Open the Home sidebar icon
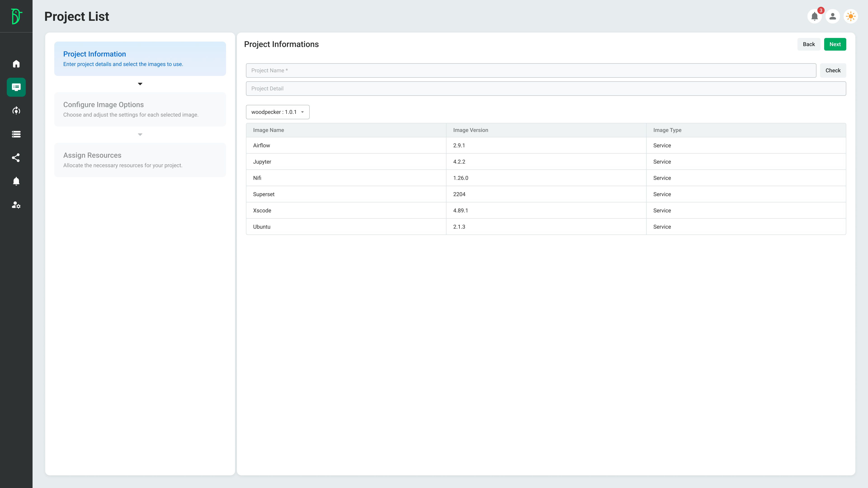 tap(16, 64)
